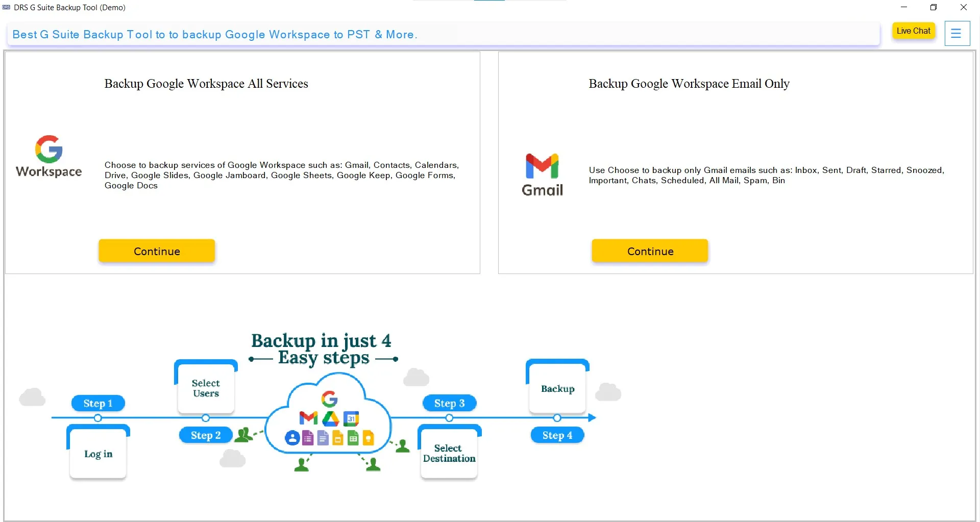Click the "Select Destination" card
The width and height of the screenshot is (980, 522).
tap(449, 453)
